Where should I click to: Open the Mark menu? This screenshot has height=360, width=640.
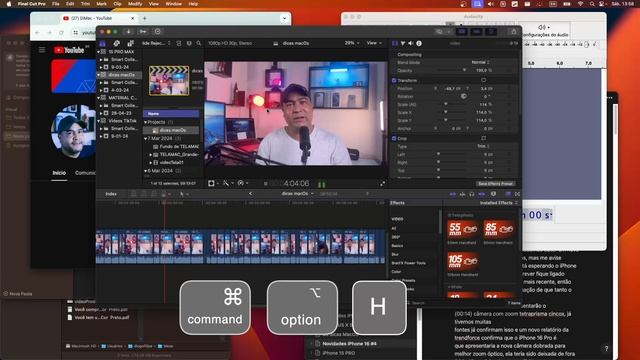(x=101, y=4)
